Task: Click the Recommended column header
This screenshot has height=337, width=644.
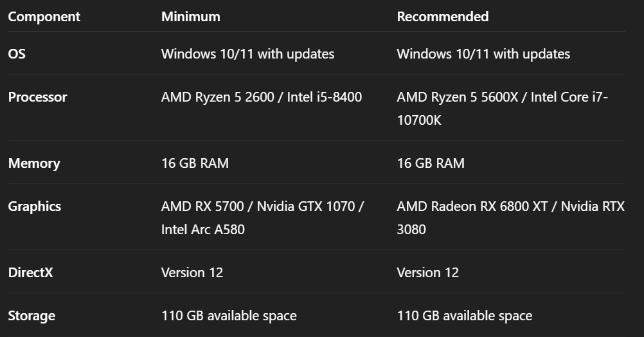Action: click(x=442, y=17)
